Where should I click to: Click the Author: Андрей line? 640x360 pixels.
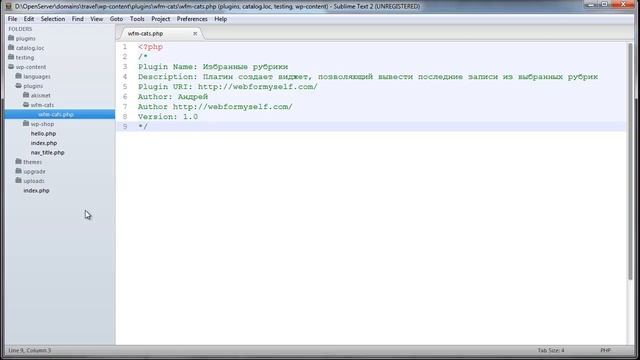pos(173,97)
